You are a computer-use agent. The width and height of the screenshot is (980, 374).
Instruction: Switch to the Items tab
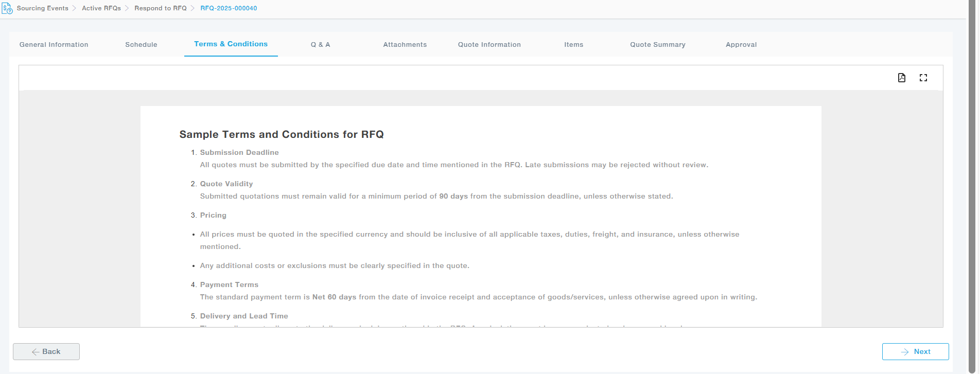click(x=573, y=45)
